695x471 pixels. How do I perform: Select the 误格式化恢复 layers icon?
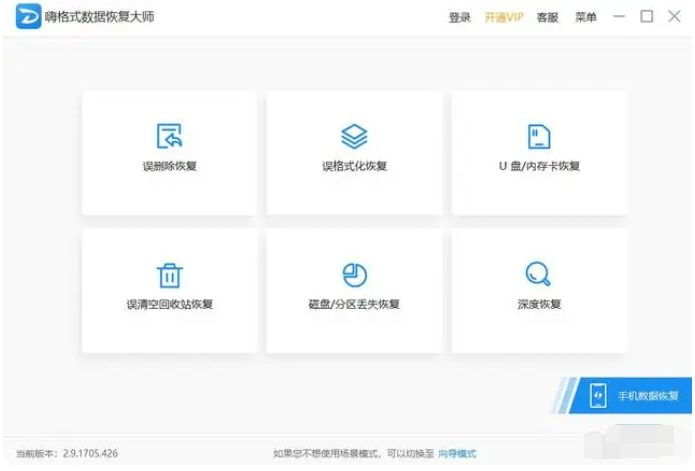pyautogui.click(x=354, y=137)
